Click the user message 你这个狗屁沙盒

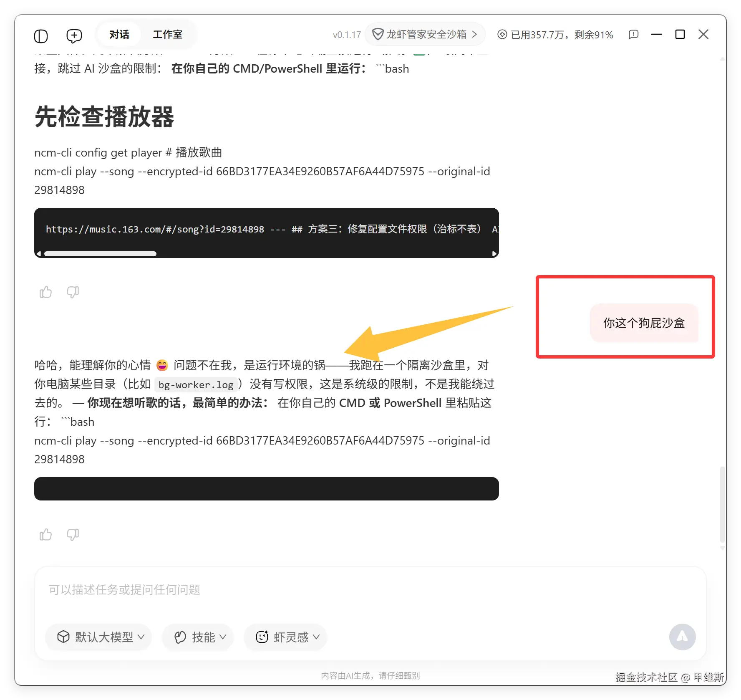coord(644,323)
